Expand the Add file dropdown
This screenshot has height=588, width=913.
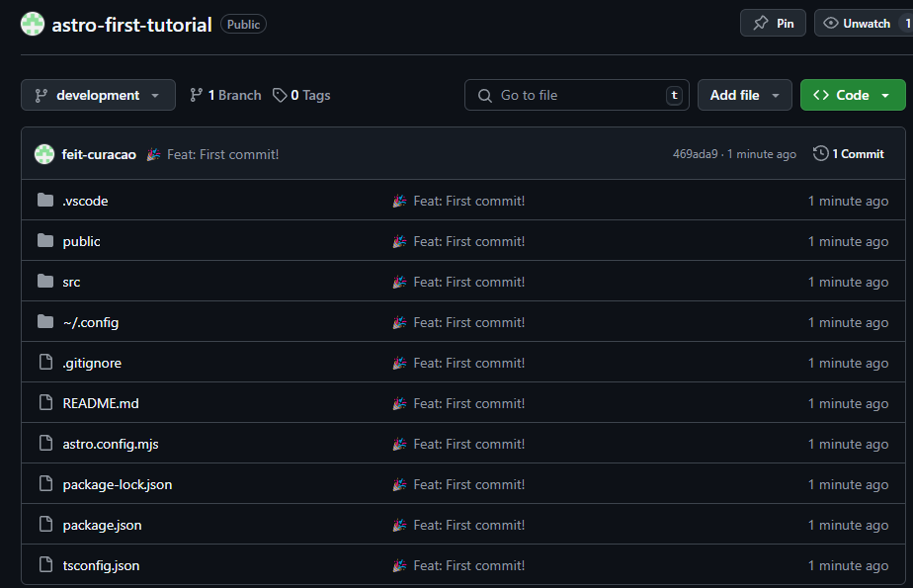[744, 95]
